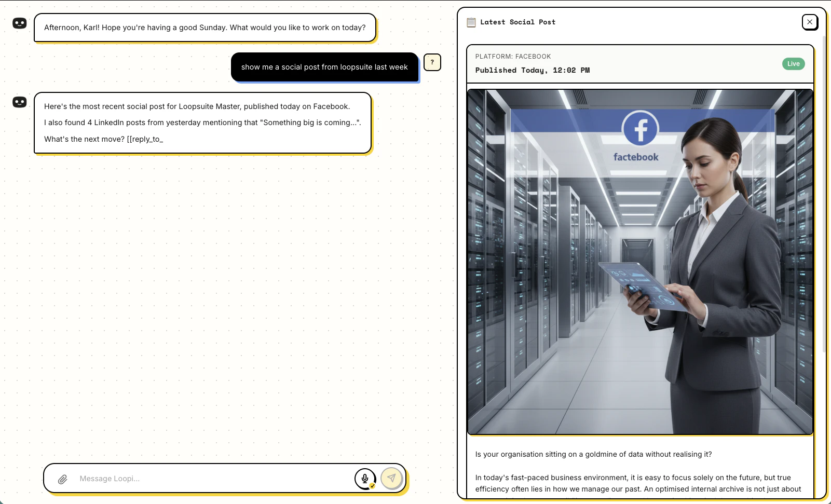This screenshot has width=831, height=504.
Task: Click the Loopsuite Master reply message bubble
Action: click(x=202, y=122)
